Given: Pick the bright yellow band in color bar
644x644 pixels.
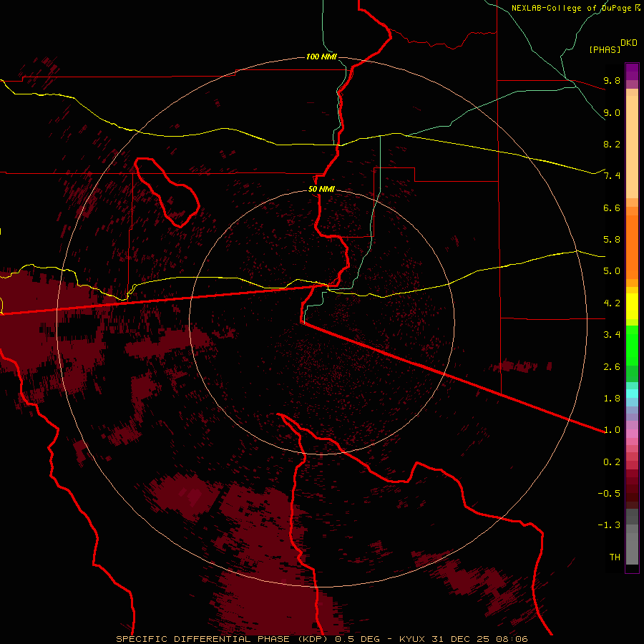Looking at the screenshot, I should click(632, 306).
